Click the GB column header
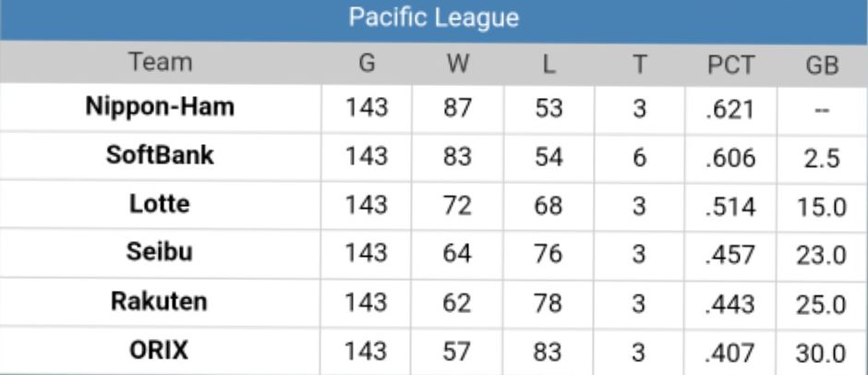 821,64
